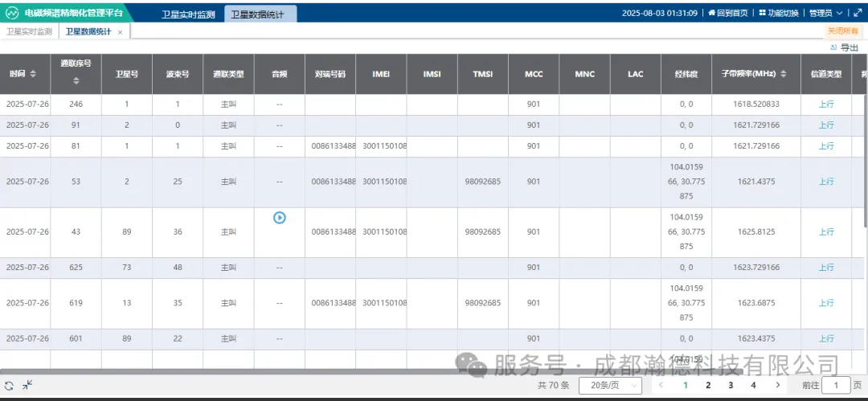
Task: Click the 通联类型 column header
Action: point(228,74)
